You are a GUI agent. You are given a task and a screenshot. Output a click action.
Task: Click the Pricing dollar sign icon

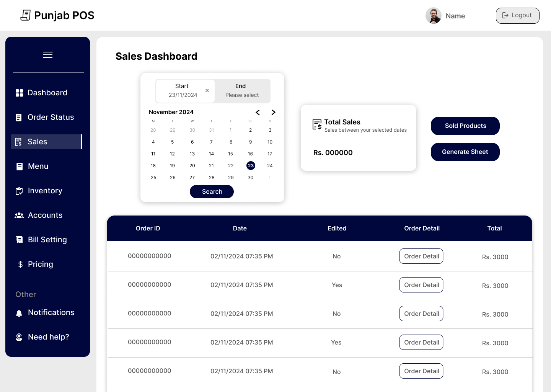point(20,265)
